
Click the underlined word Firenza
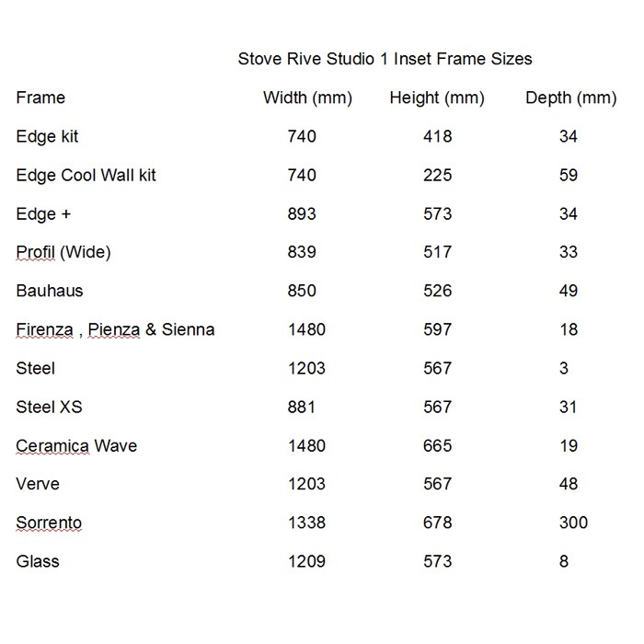(44, 329)
